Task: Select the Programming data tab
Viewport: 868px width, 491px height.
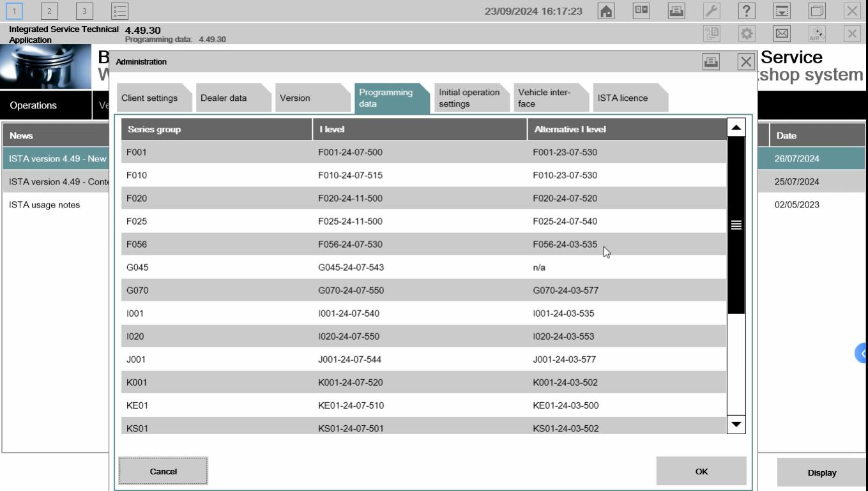Action: click(392, 98)
